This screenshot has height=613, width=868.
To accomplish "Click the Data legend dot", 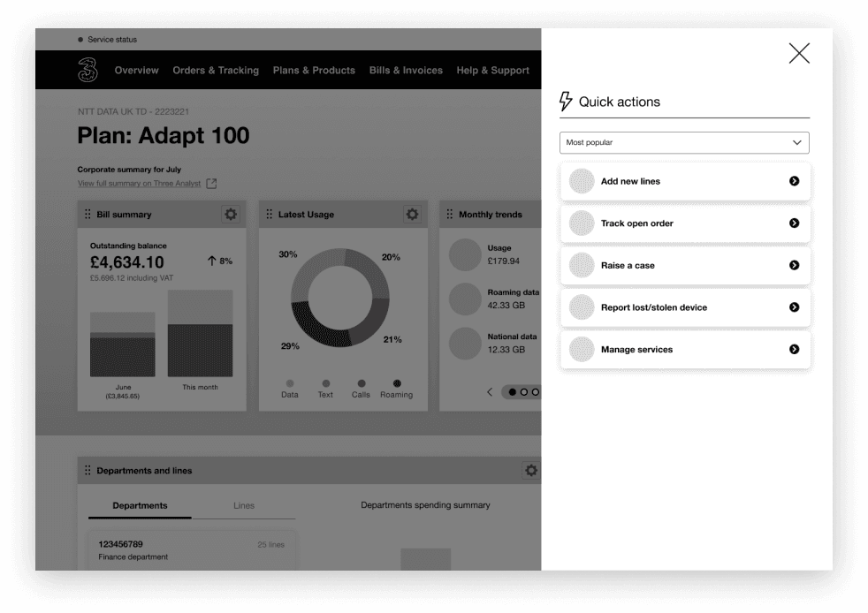I will click(290, 383).
